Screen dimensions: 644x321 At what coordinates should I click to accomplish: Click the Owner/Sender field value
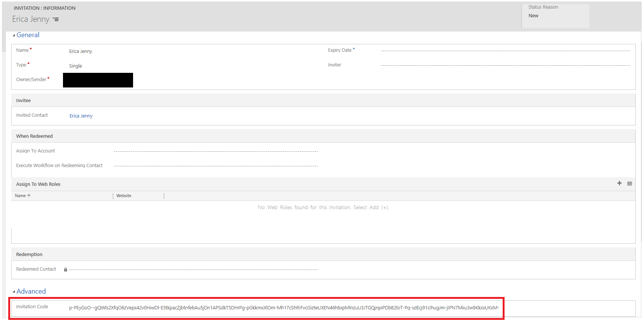[x=98, y=80]
